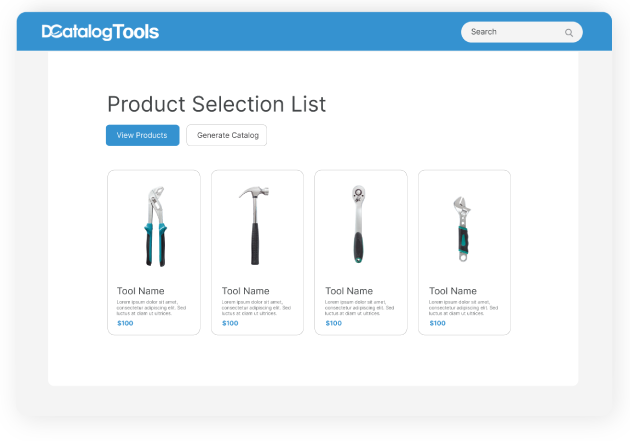Click the View Products button

[142, 135]
